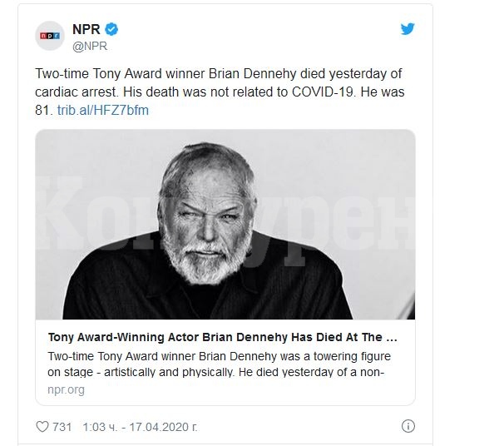Open the Brian Dennehy photo in the card

[225, 224]
